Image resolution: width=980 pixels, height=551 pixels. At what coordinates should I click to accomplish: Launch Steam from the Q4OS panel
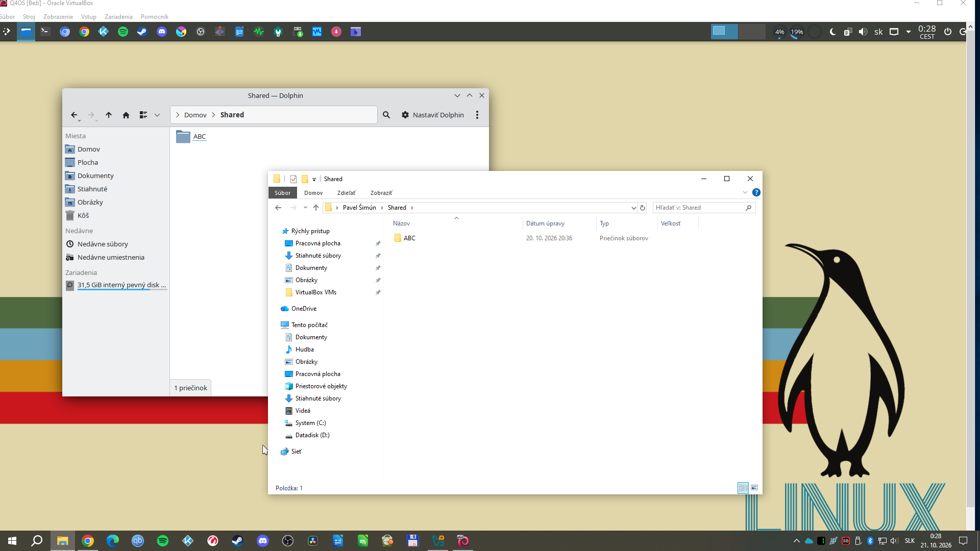142,32
